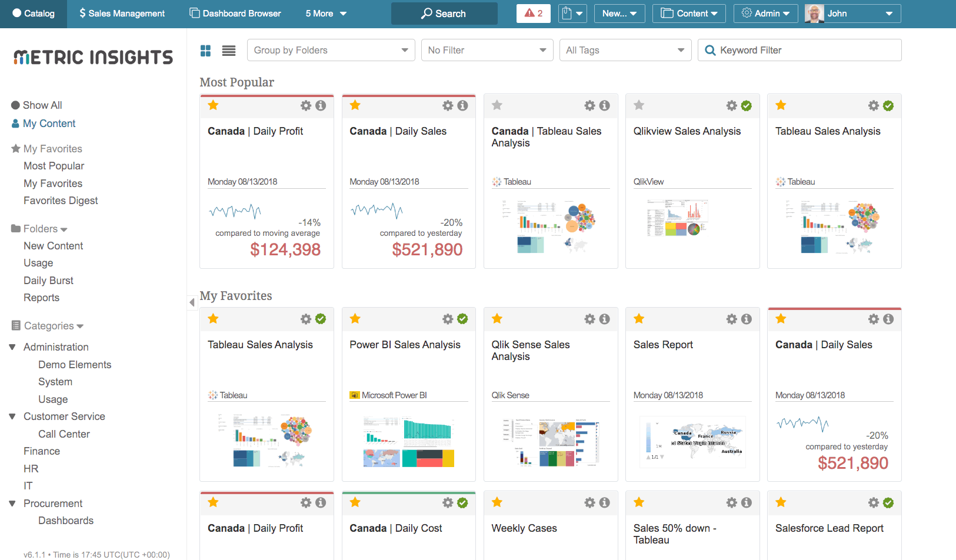Click the Metric Insights logo
Image resolution: width=956 pixels, height=560 pixels.
93,57
